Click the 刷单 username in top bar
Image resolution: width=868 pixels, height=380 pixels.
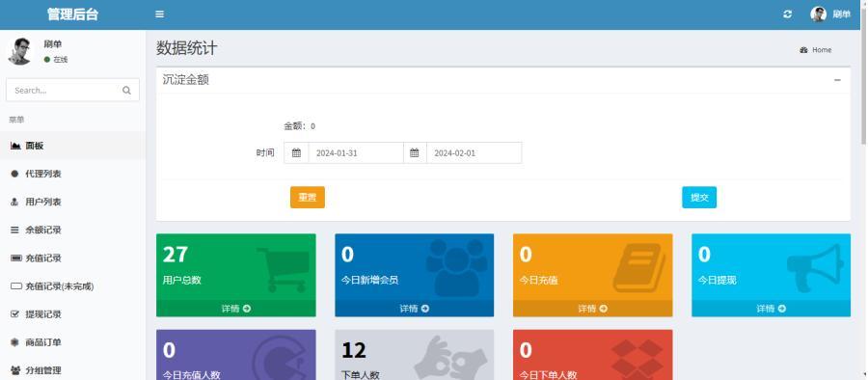(x=841, y=14)
